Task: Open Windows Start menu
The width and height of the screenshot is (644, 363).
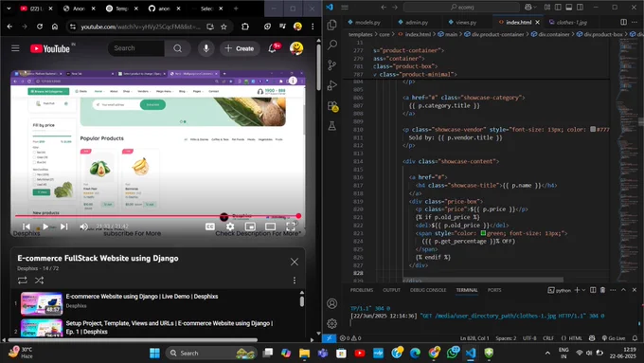Action: (x=154, y=354)
